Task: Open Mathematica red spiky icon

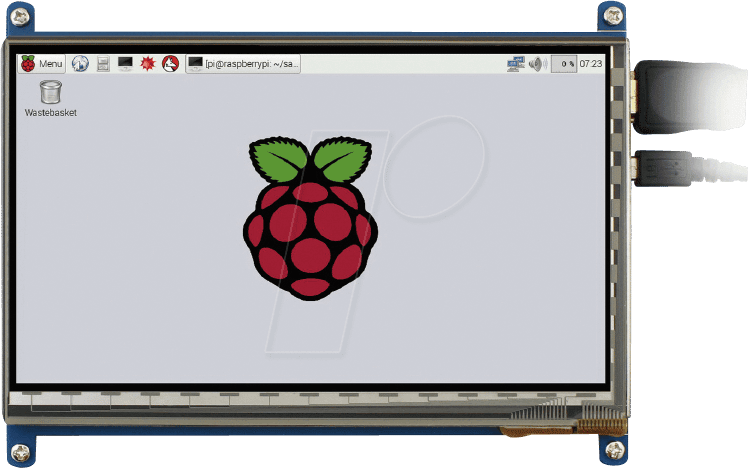Action: (x=148, y=63)
